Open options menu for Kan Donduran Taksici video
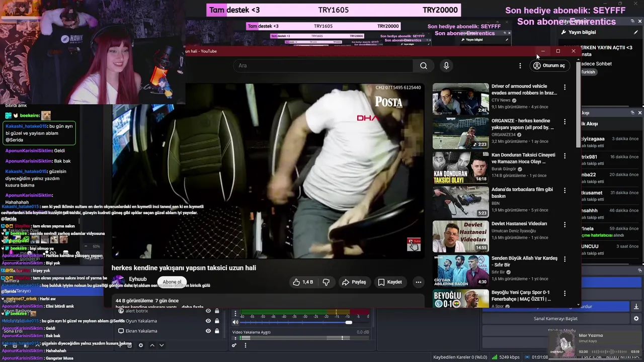 [x=565, y=156]
